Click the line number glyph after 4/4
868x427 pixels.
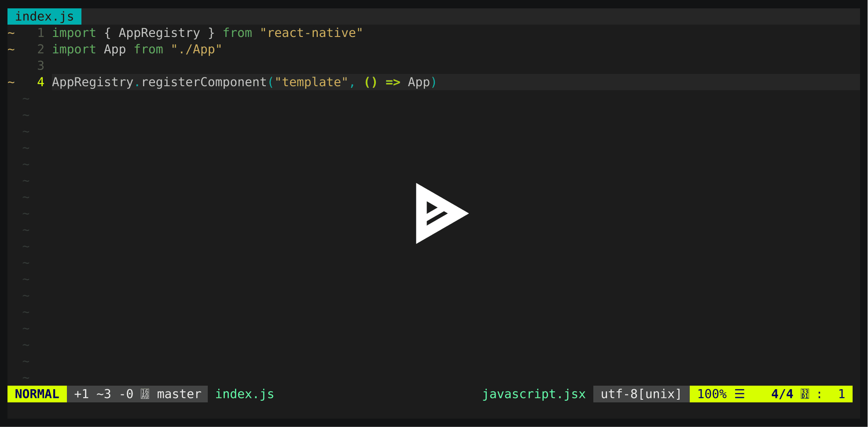pos(805,394)
